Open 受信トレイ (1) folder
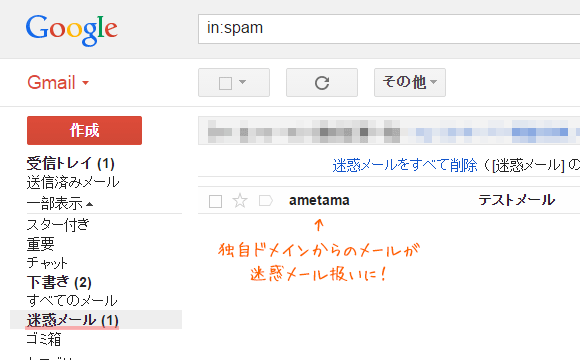Screen dimensions: 580x360 coord(71,163)
